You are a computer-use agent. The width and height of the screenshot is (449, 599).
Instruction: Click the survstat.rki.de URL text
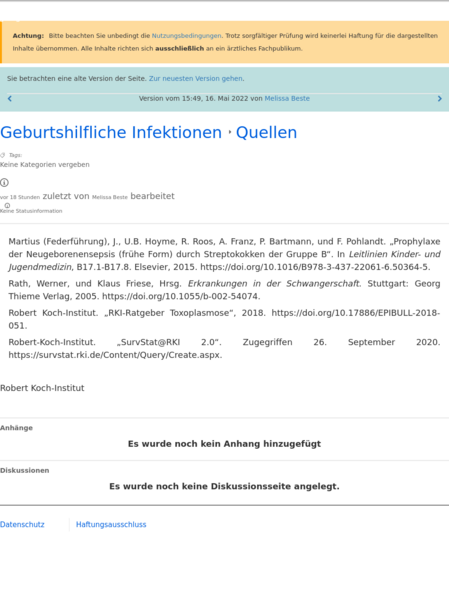coord(114,355)
